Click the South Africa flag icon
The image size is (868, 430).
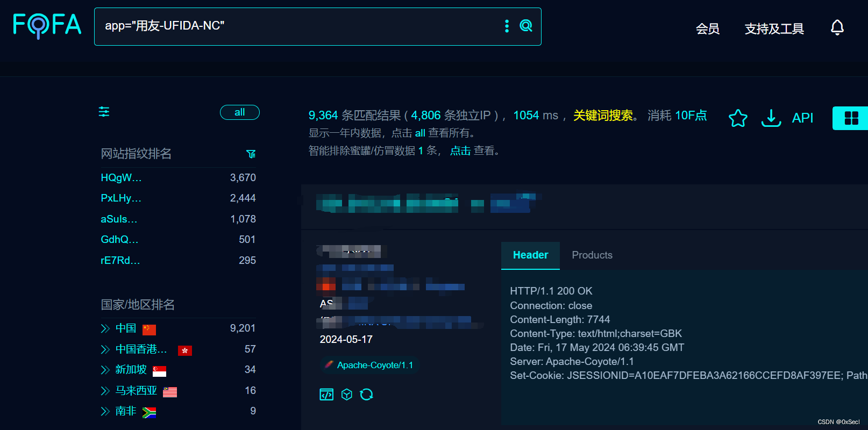149,412
